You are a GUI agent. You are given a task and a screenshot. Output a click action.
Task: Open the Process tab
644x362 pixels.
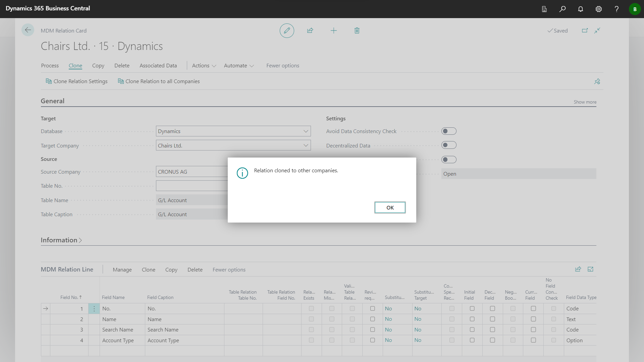pyautogui.click(x=50, y=66)
